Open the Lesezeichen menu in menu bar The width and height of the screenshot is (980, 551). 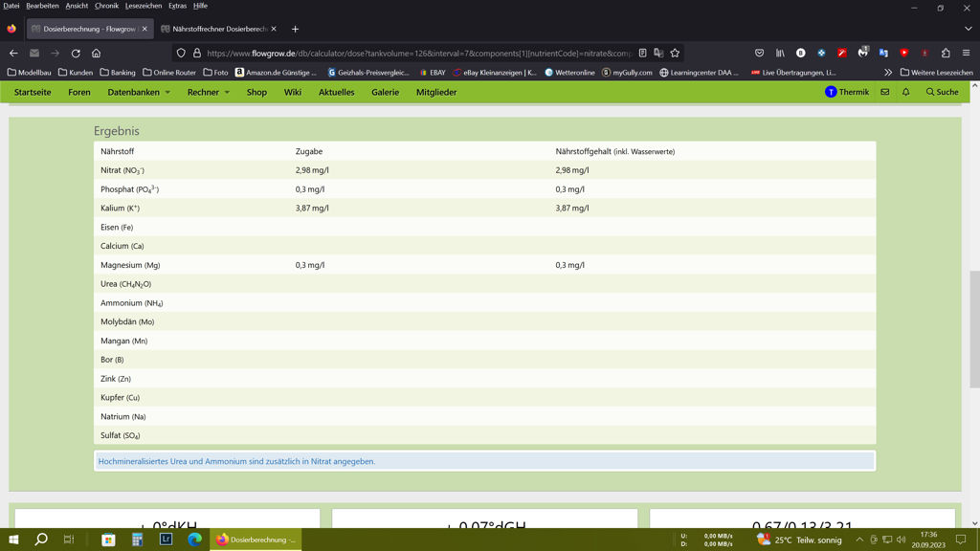pos(144,6)
